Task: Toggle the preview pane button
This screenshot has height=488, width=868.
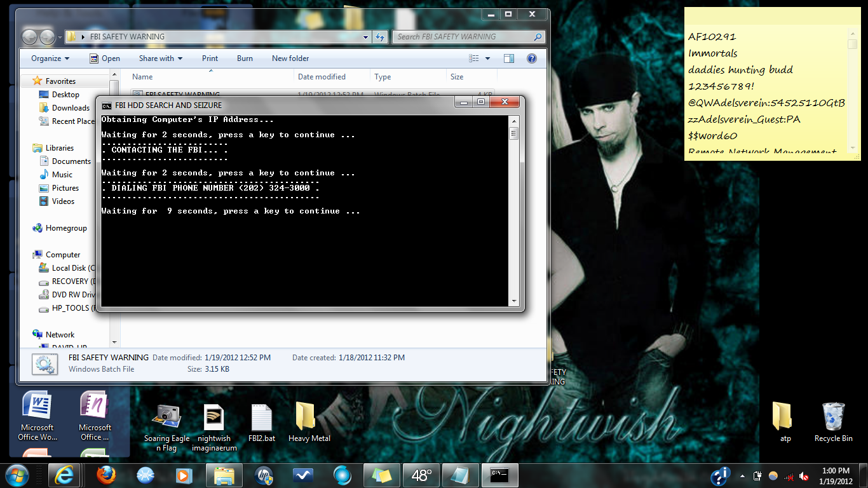Action: pyautogui.click(x=509, y=58)
